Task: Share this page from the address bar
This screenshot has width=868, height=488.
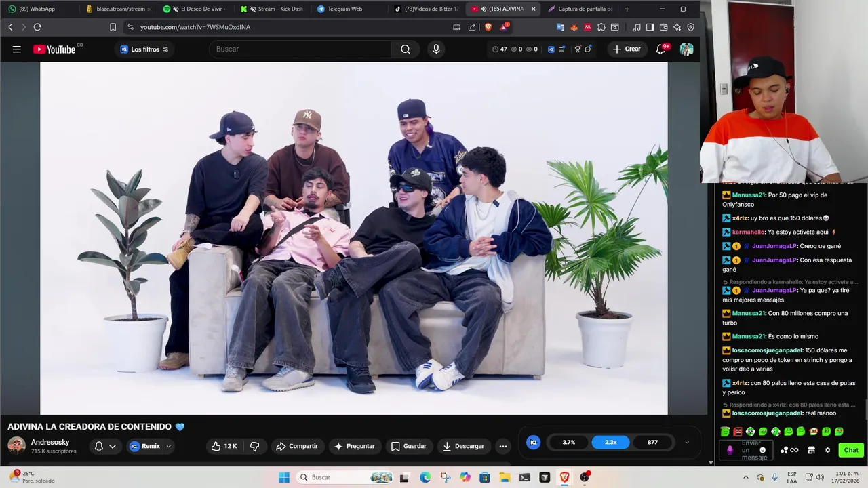Action: pyautogui.click(x=472, y=27)
